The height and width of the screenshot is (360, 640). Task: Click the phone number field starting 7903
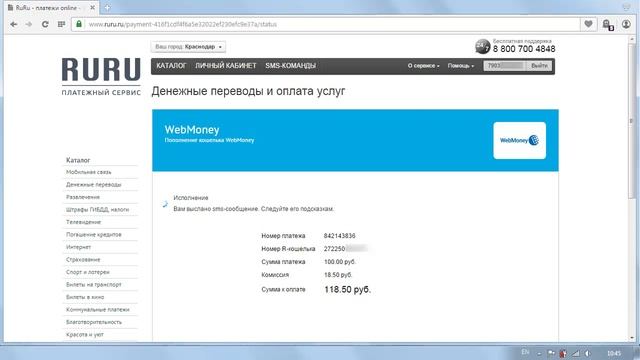point(505,66)
